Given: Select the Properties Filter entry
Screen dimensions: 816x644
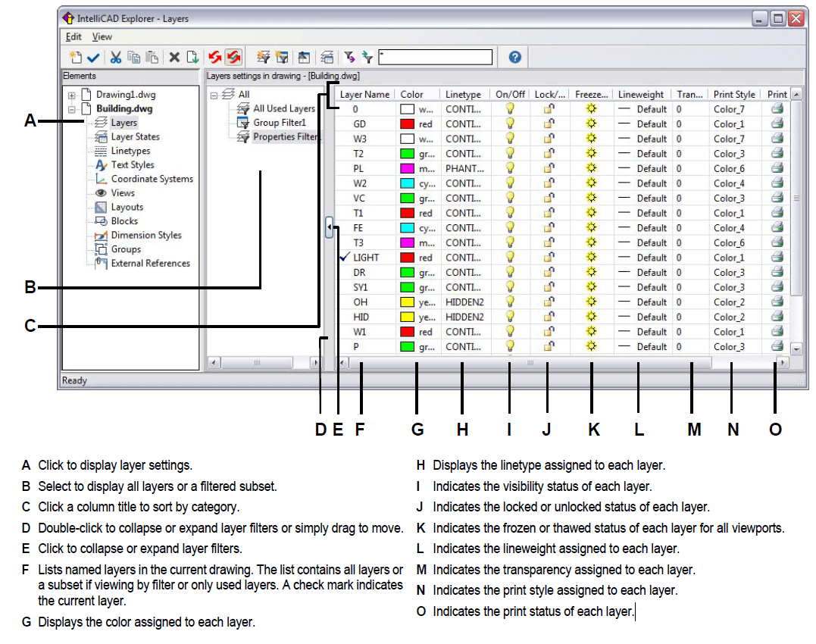Looking at the screenshot, I should click(x=286, y=137).
